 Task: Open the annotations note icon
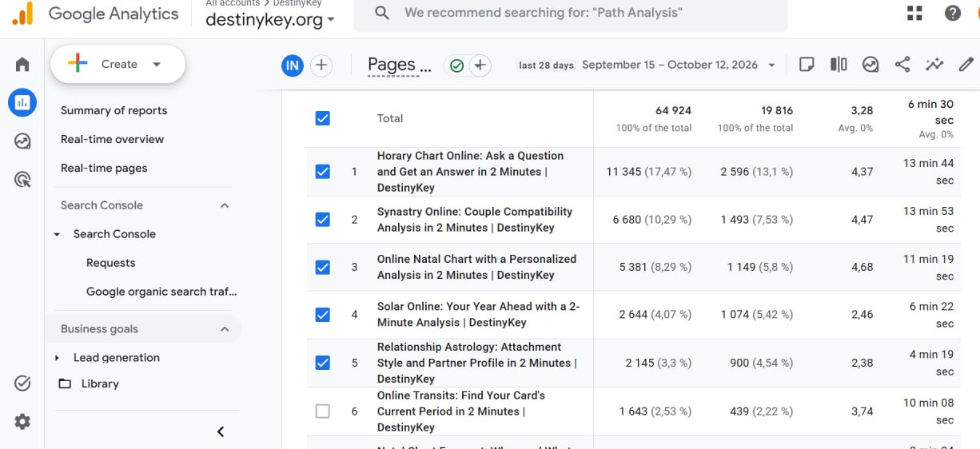point(807,65)
